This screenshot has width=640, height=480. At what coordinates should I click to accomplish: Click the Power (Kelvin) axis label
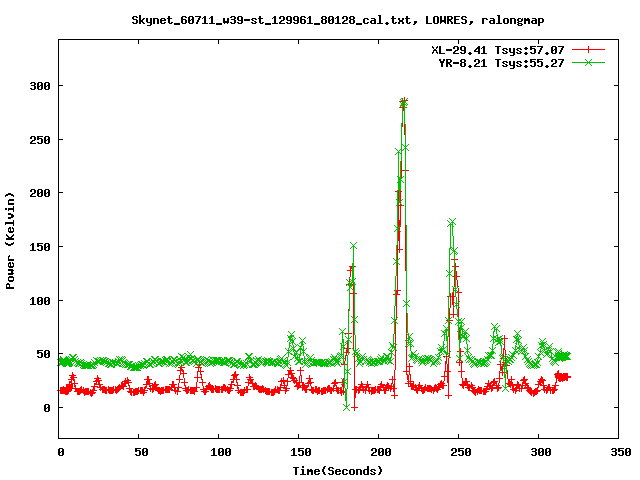[10, 241]
